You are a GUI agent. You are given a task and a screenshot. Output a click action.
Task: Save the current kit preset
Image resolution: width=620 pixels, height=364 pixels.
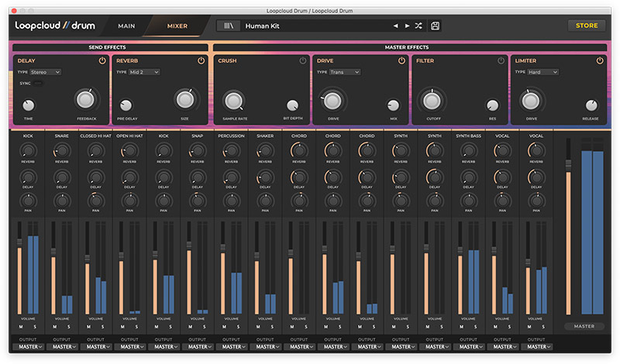[435, 26]
